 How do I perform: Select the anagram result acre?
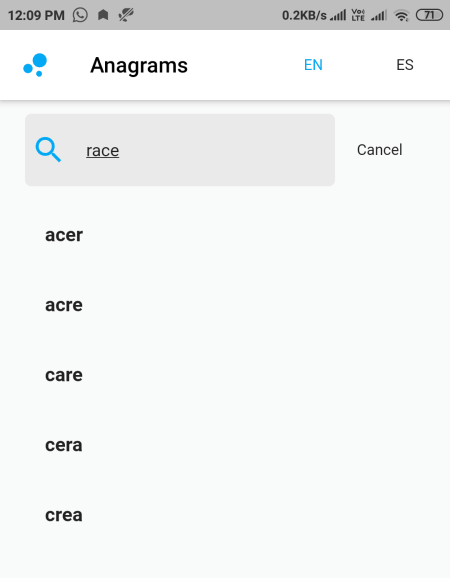coord(64,305)
